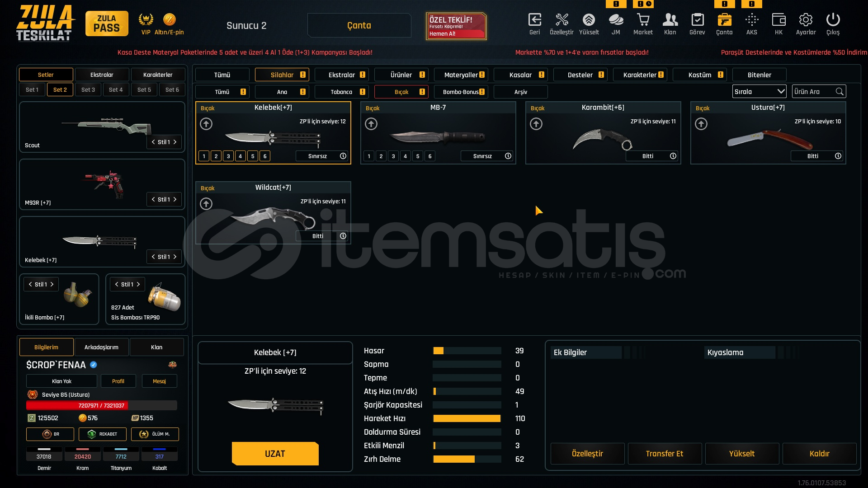Toggle slot 6 on MB-7 card
The height and width of the screenshot is (488, 868).
(x=430, y=156)
